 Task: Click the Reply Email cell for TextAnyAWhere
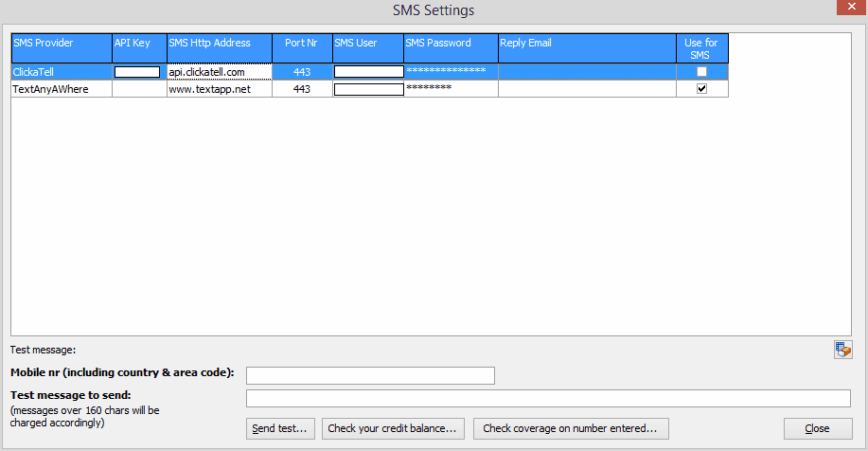pyautogui.click(x=586, y=89)
